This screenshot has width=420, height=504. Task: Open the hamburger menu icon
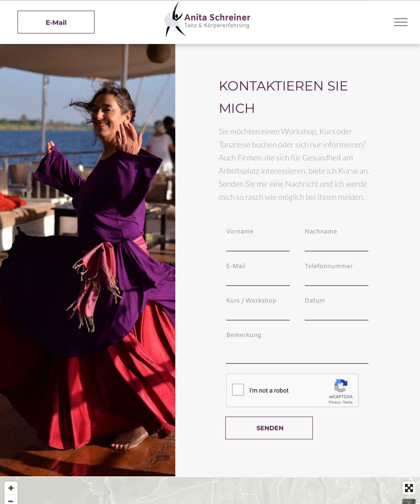[401, 22]
